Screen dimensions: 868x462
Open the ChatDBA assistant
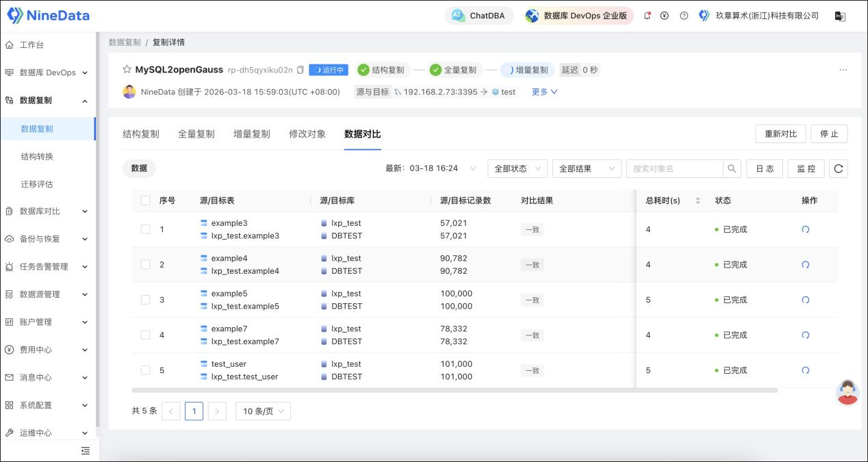(x=479, y=16)
